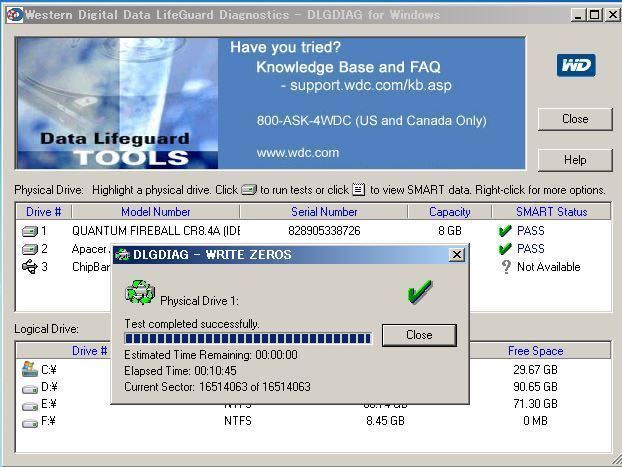This screenshot has width=622, height=467.
Task: Click the PASS checkmark for drive 2
Action: pos(505,248)
